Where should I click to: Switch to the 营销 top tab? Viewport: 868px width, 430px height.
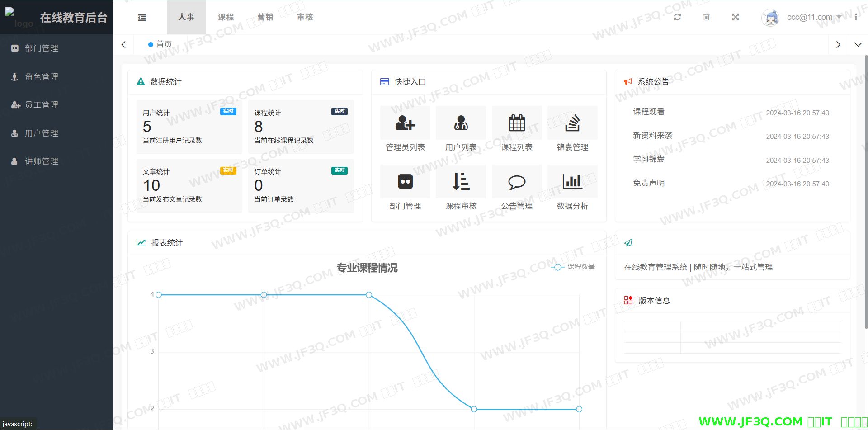tap(265, 17)
